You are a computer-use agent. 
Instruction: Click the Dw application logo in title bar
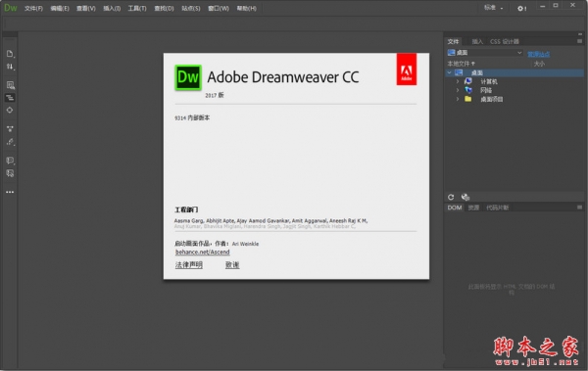tap(10, 8)
